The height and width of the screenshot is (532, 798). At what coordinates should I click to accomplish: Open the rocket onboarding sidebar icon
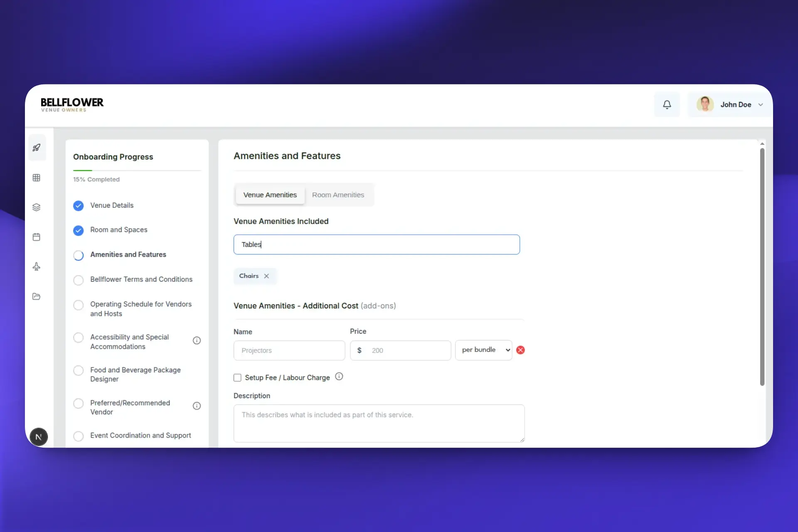coord(37,148)
